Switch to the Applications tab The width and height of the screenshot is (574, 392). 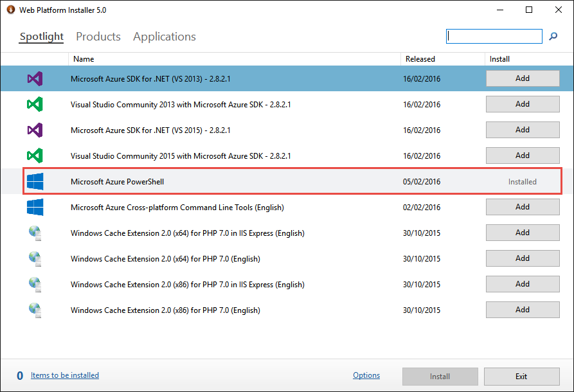click(164, 37)
